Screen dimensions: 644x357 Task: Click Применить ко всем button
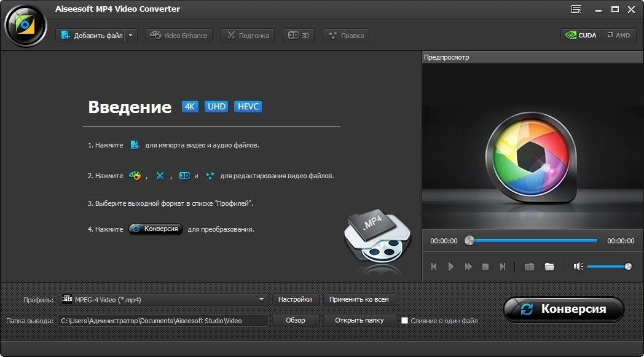pos(359,299)
